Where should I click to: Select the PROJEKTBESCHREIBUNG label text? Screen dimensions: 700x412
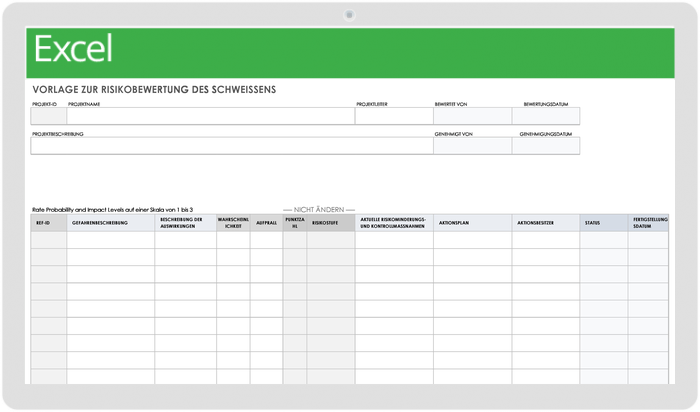pyautogui.click(x=58, y=134)
